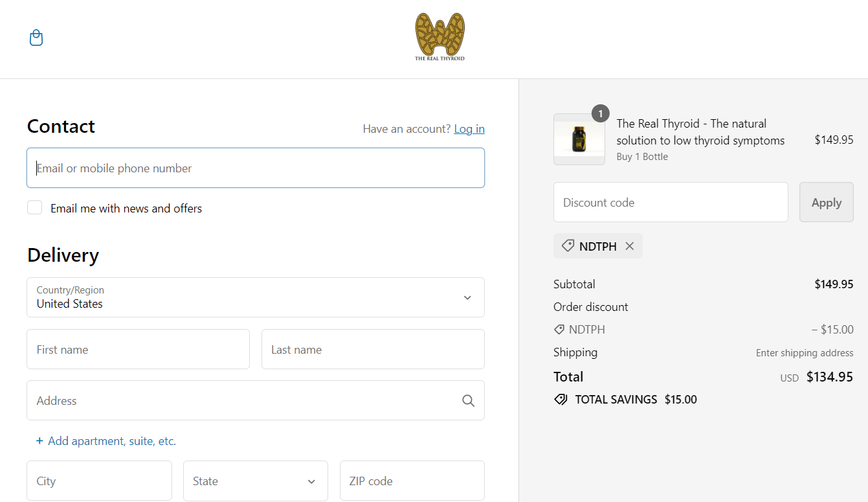Click The Real Thyroid store logo
The image size is (868, 502).
(440, 38)
